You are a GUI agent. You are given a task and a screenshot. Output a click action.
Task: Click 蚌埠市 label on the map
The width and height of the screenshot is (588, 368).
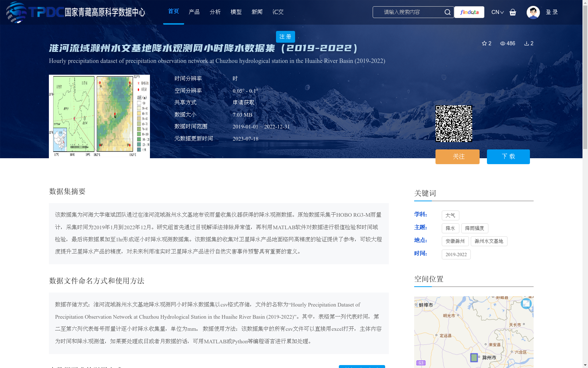(x=426, y=305)
